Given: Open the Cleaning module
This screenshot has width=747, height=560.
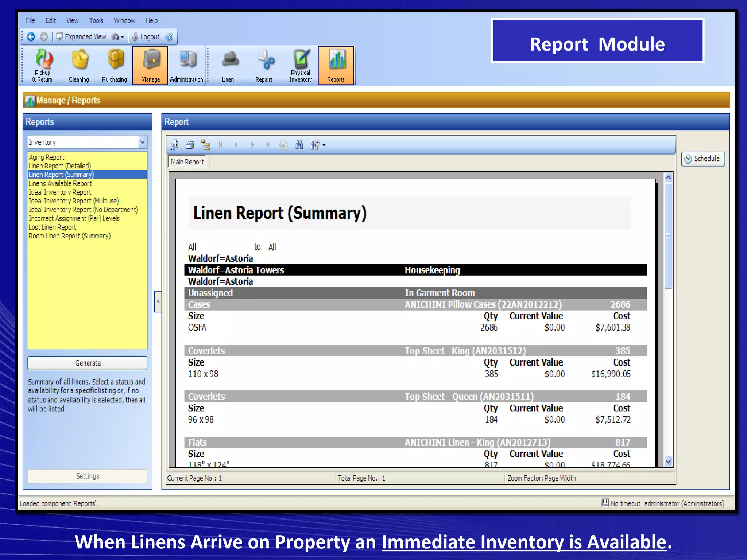Looking at the screenshot, I should 79,66.
